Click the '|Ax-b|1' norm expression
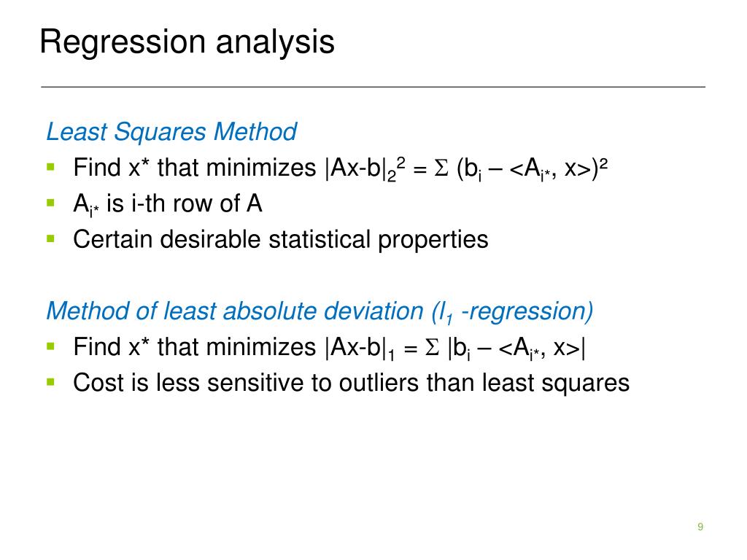 click(x=360, y=348)
